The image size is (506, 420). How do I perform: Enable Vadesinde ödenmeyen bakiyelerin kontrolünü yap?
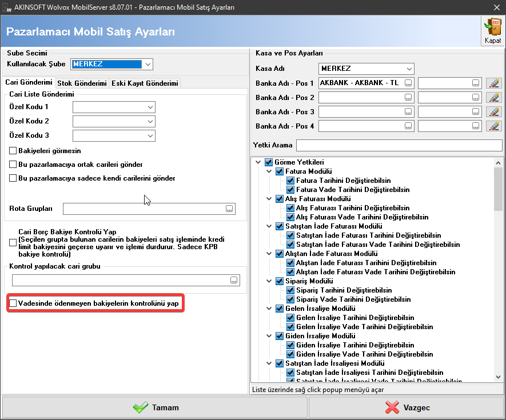pyautogui.click(x=13, y=303)
